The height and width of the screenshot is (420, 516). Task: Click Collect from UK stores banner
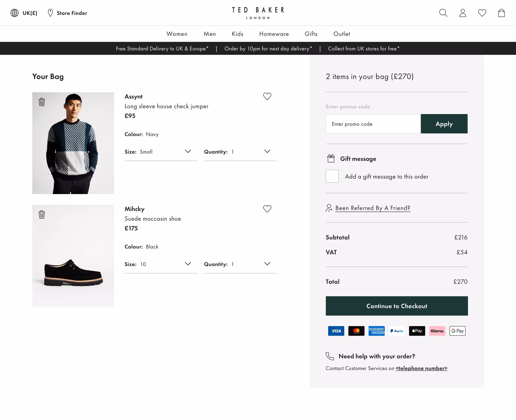click(x=364, y=49)
